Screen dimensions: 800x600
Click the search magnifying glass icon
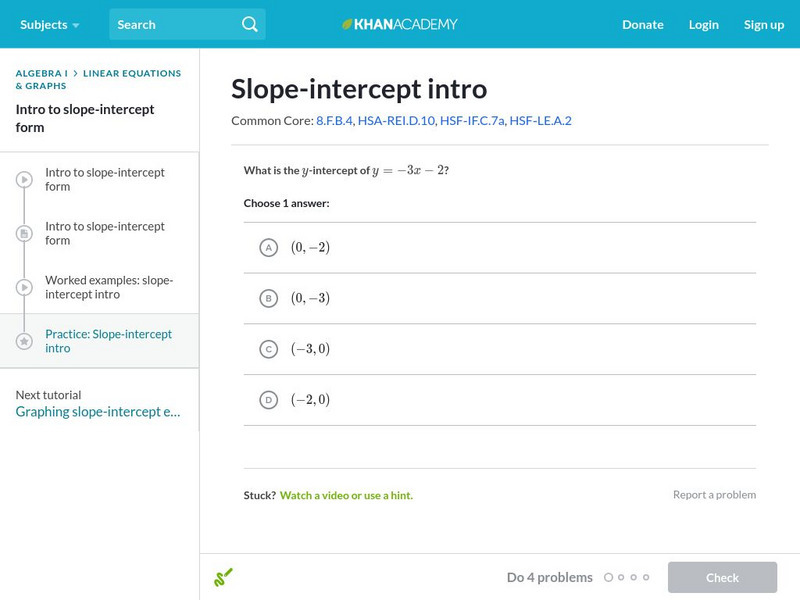click(x=250, y=24)
